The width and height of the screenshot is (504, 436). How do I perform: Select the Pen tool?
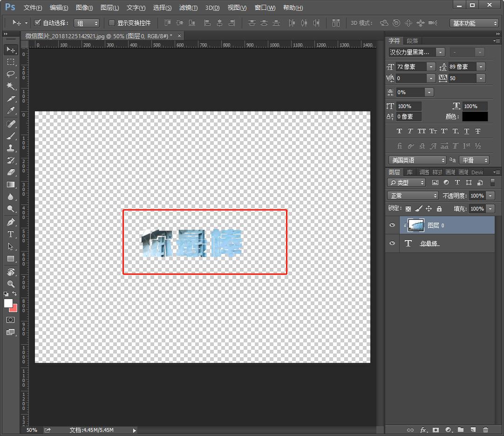tap(11, 222)
